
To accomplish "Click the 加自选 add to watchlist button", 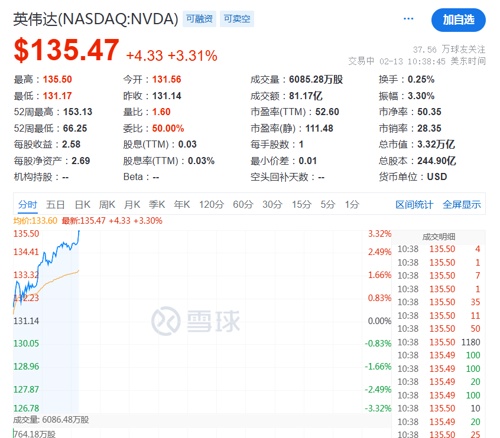I will (x=458, y=20).
